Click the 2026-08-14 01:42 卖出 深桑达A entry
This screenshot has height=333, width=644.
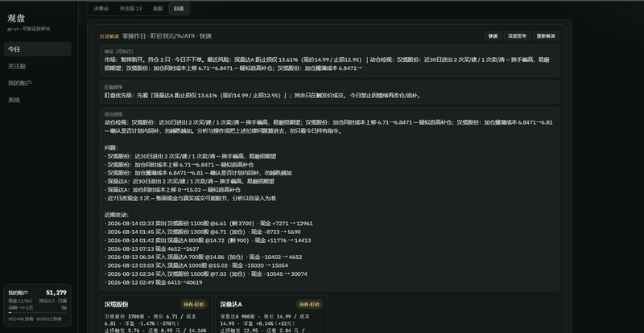tap(208, 240)
